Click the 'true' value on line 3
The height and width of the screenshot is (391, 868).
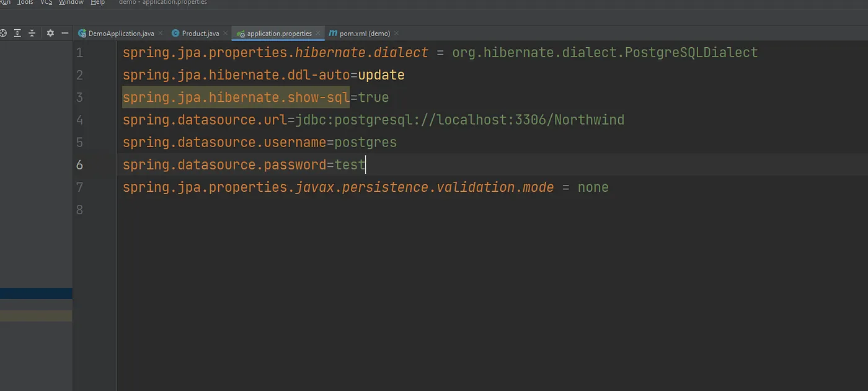click(x=374, y=97)
